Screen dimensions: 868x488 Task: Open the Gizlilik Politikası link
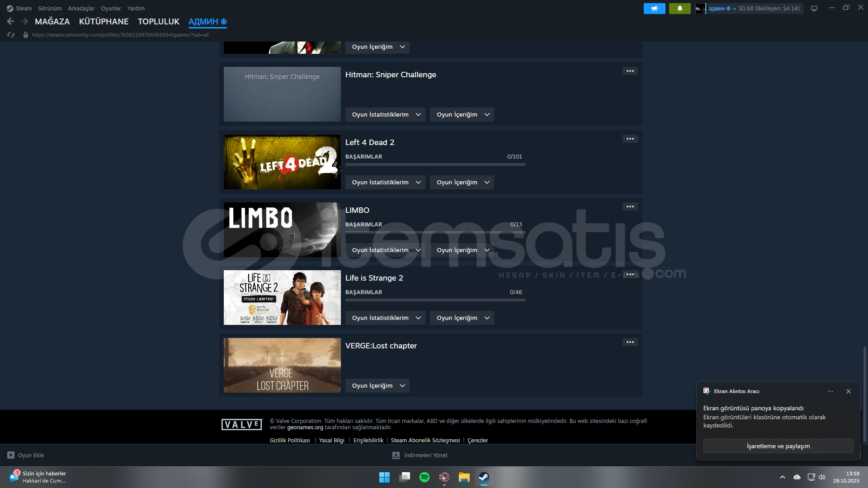pyautogui.click(x=290, y=440)
